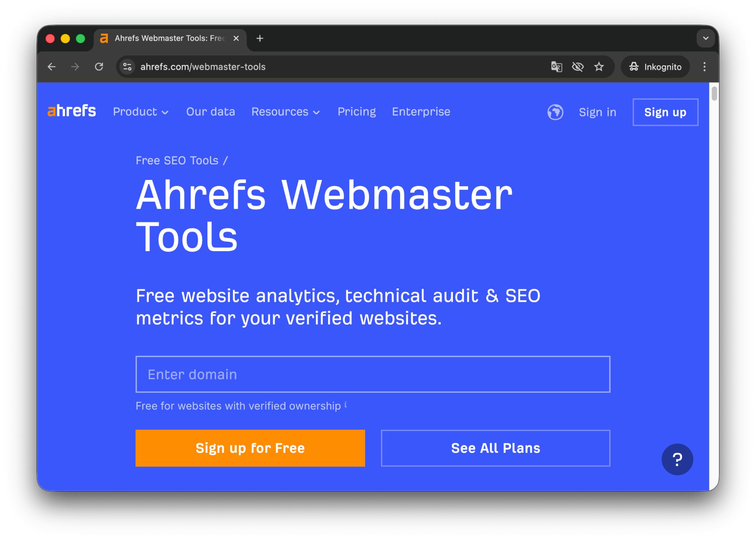Select the Pricing menu item
Screen dimensions: 756x540
tap(356, 112)
